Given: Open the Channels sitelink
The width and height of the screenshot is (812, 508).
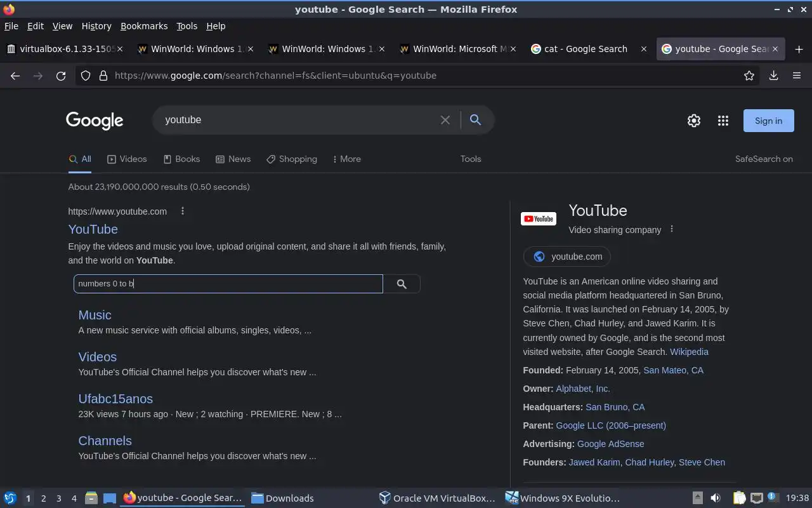Looking at the screenshot, I should (x=105, y=441).
